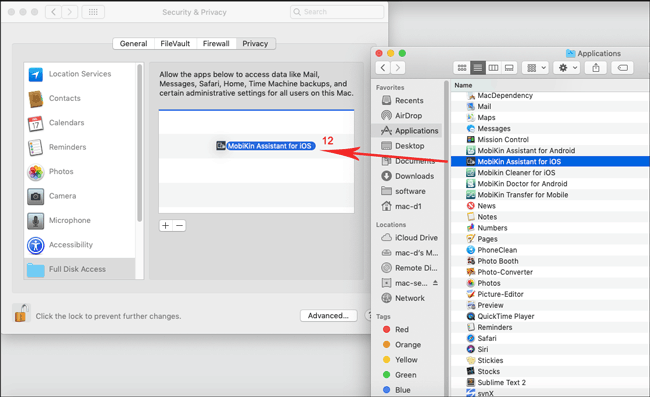Go back in Security & Privacy window
The width and height of the screenshot is (650, 397).
53,12
